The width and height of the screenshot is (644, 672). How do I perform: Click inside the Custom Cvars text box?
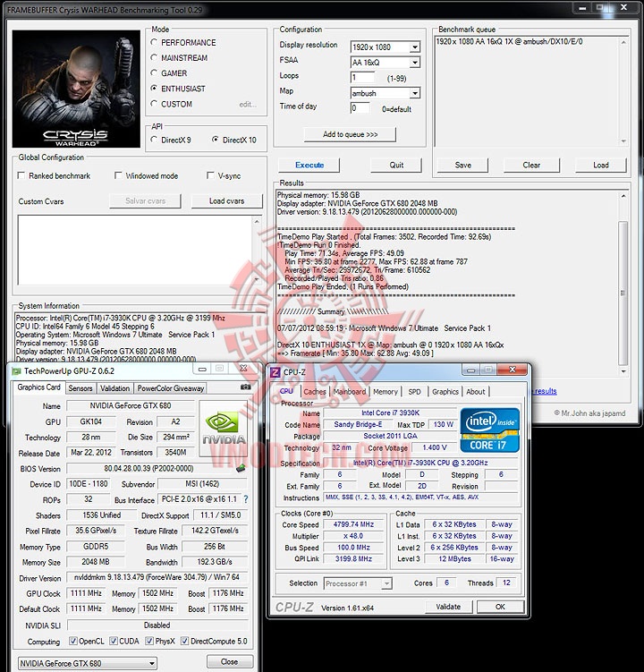(x=135, y=251)
